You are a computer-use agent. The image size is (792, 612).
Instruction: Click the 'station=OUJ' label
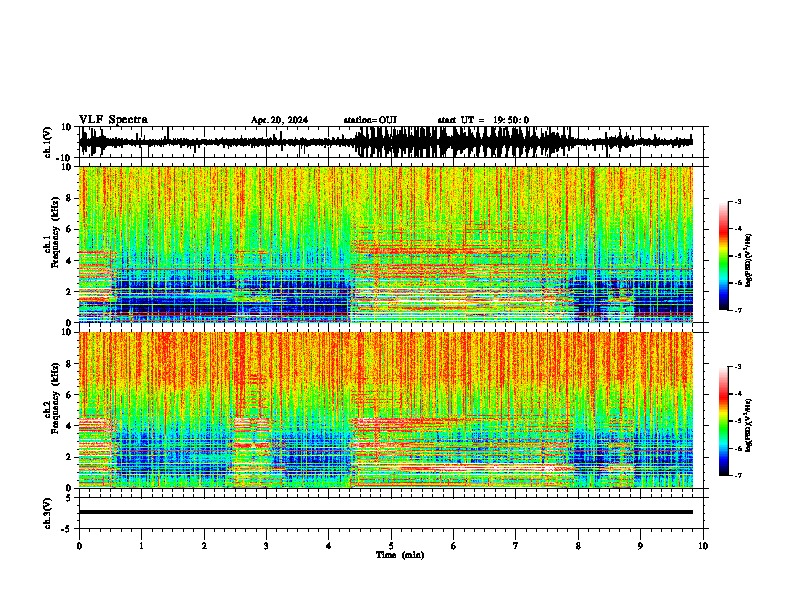click(370, 120)
